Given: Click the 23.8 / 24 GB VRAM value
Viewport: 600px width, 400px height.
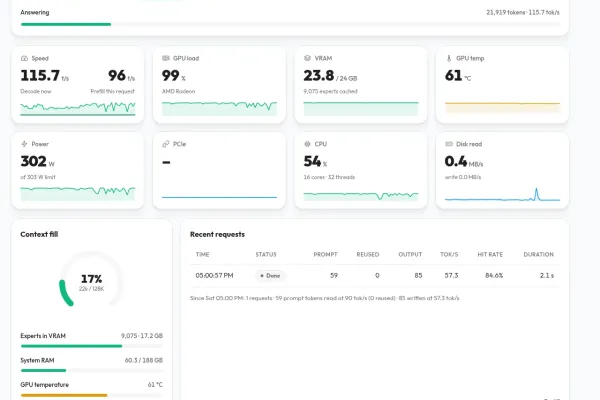Looking at the screenshot, I should (330, 76).
